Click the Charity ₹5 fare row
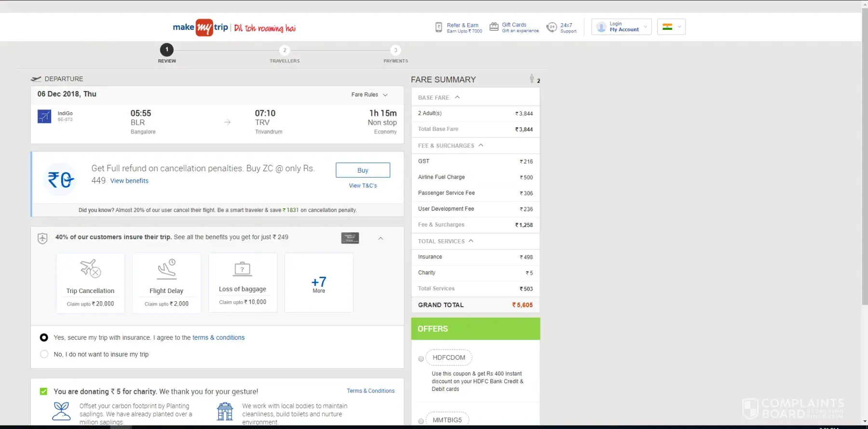The image size is (868, 429). [475, 273]
